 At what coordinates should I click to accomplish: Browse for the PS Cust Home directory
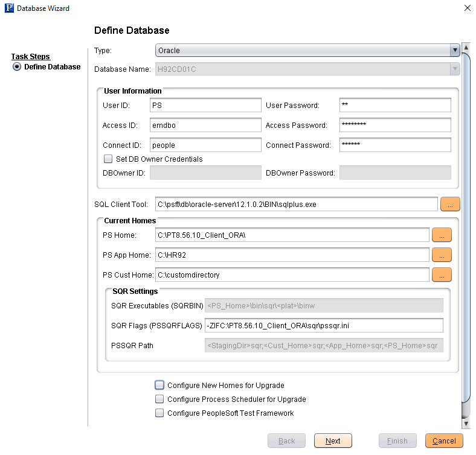tap(442, 275)
